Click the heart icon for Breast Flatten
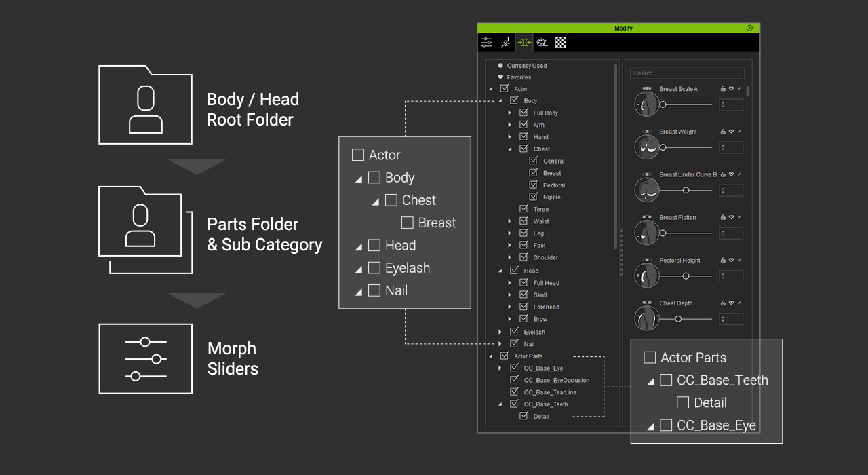 [x=731, y=217]
